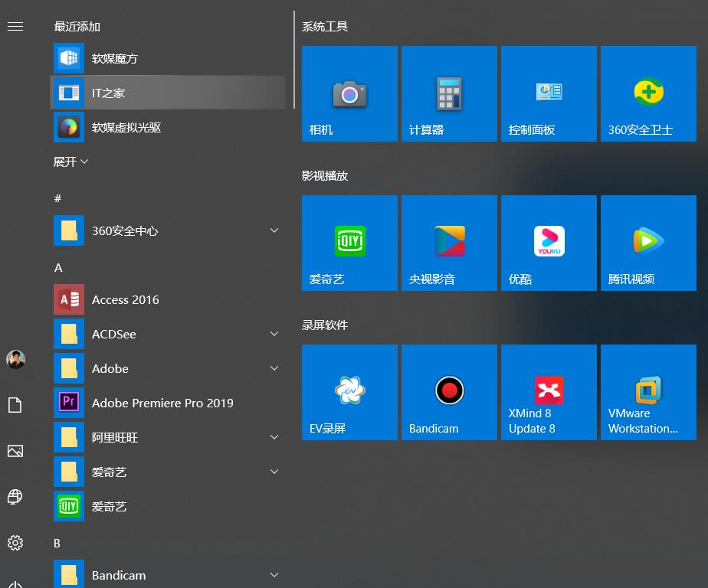The width and height of the screenshot is (708, 588).
Task: Expand the 阿里旺旺 folder chevron
Action: (x=274, y=437)
